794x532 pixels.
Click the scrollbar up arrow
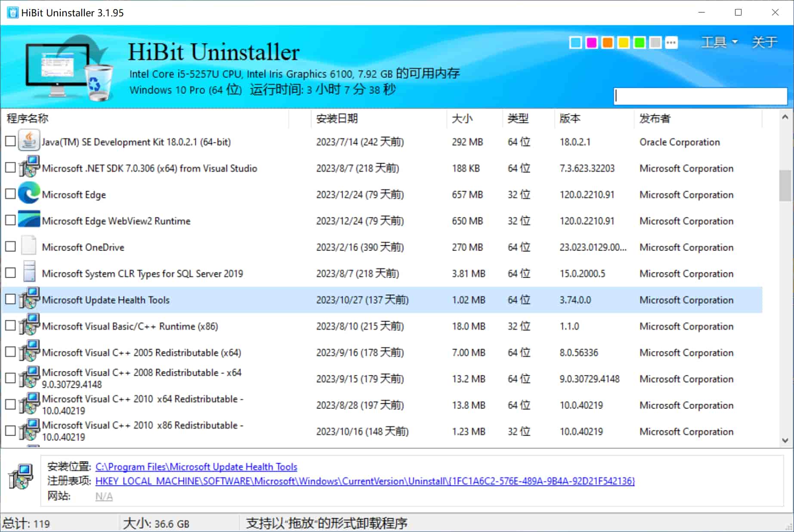click(785, 117)
